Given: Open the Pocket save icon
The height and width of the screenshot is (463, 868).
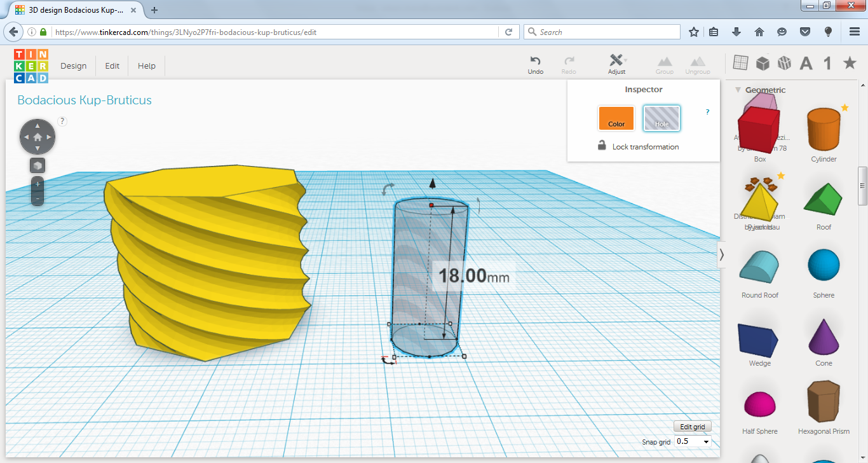Looking at the screenshot, I should 804,32.
